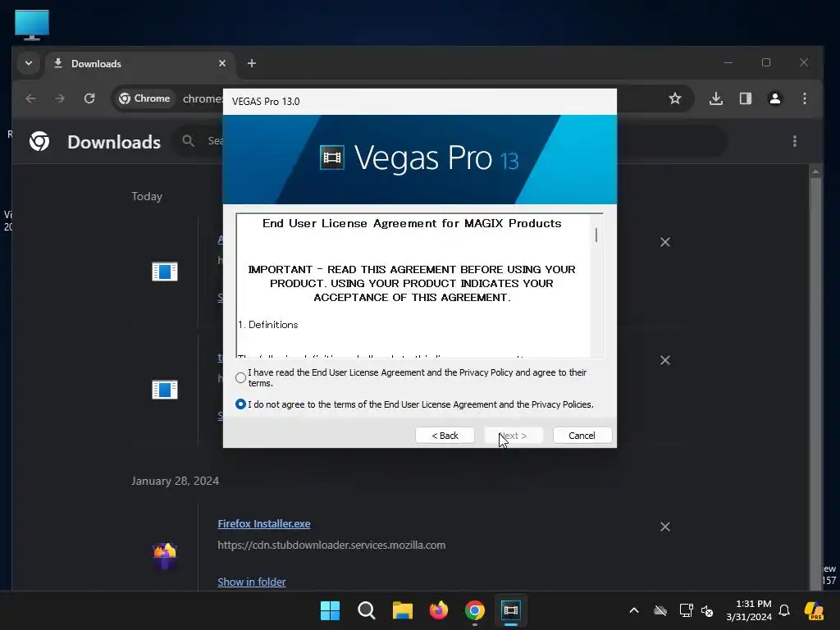Viewport: 840px width, 630px height.
Task: Click the This PC desktop icon
Action: point(32,25)
